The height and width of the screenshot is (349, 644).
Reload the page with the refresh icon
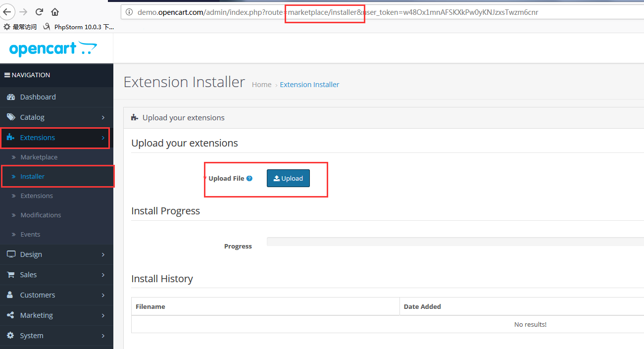point(40,12)
